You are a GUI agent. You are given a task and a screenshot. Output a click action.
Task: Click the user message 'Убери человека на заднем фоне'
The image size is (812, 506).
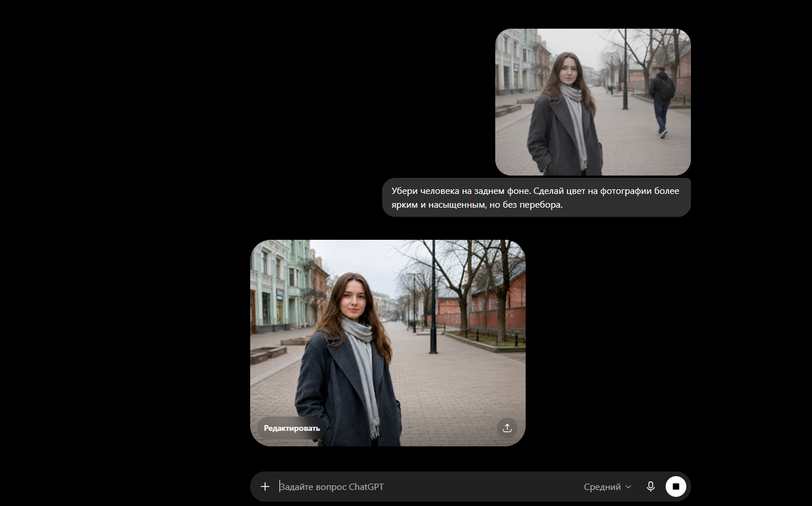536,197
